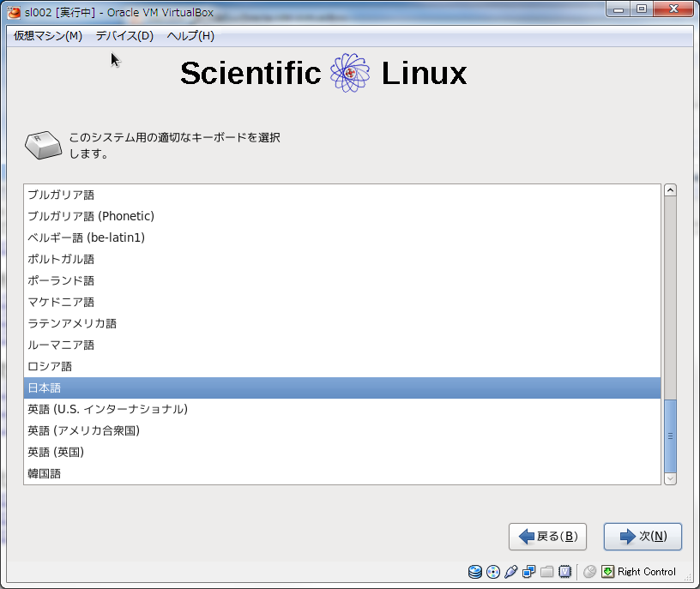Select ルーマニア語 keyboard layout

tap(342, 345)
